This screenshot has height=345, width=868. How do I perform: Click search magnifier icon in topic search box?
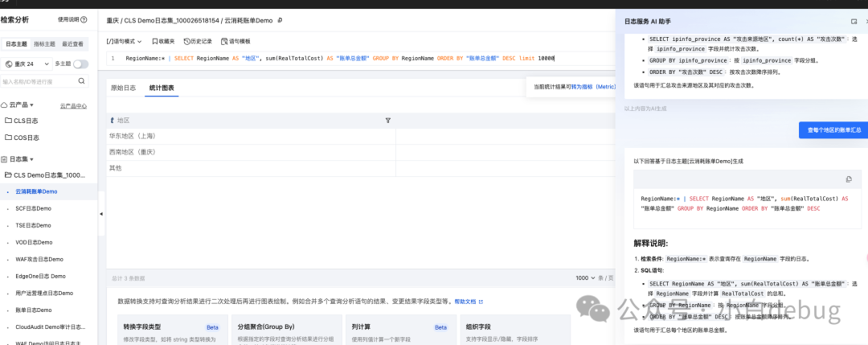[81, 81]
